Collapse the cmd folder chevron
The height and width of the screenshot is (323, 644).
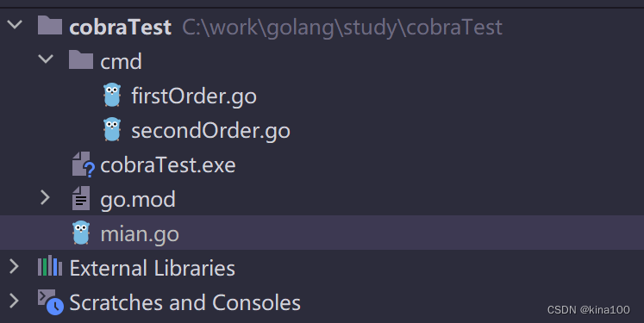tap(46, 59)
